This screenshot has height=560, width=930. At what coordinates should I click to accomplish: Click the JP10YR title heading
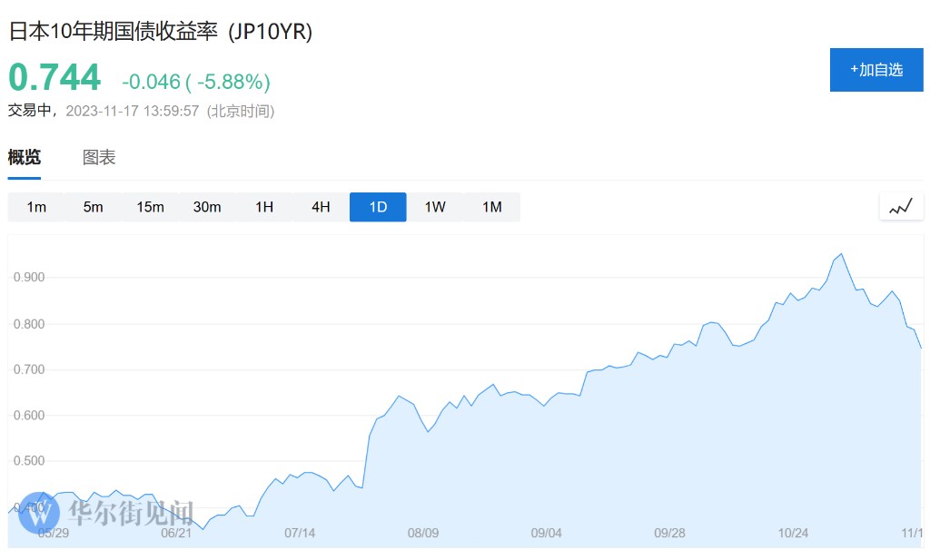coord(160,32)
